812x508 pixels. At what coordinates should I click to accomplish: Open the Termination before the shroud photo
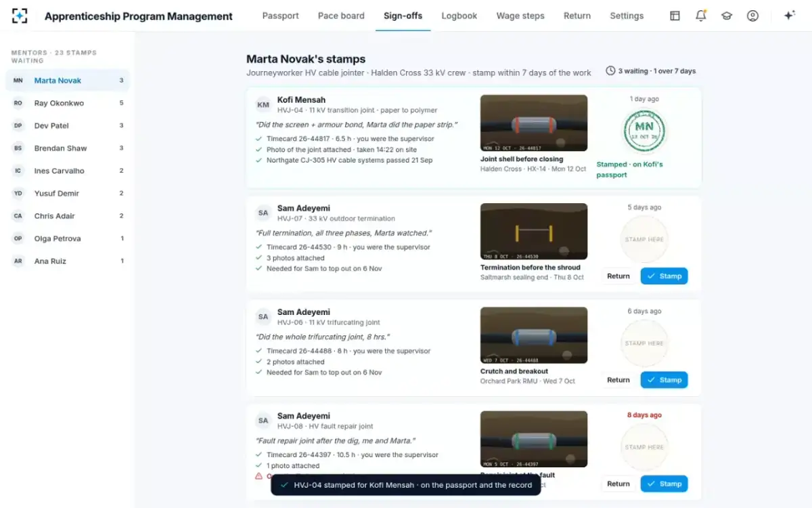(534, 231)
